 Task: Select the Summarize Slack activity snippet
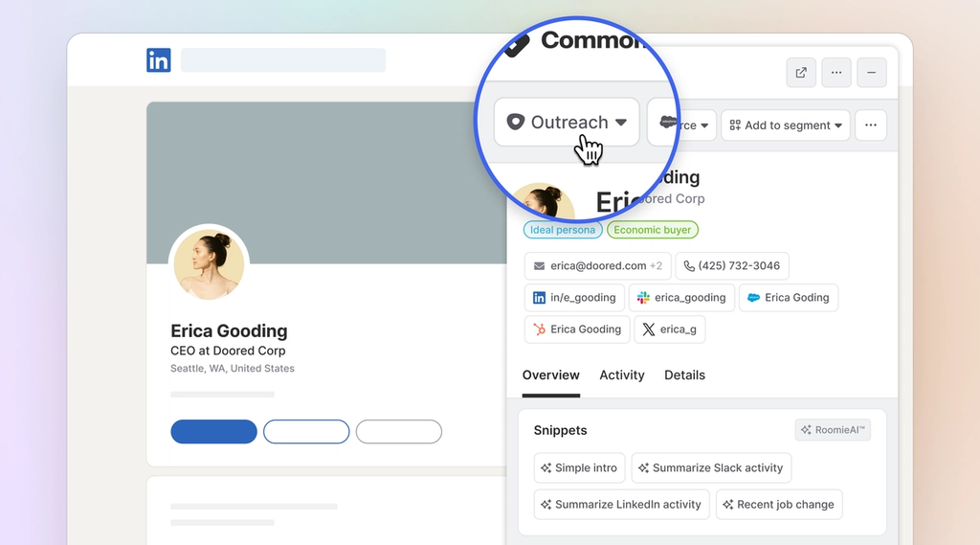(711, 468)
